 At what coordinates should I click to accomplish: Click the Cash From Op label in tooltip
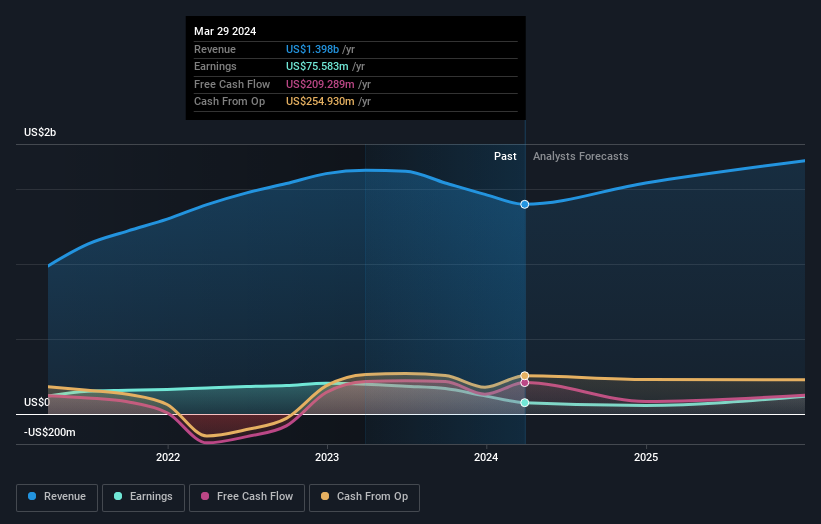[229, 102]
